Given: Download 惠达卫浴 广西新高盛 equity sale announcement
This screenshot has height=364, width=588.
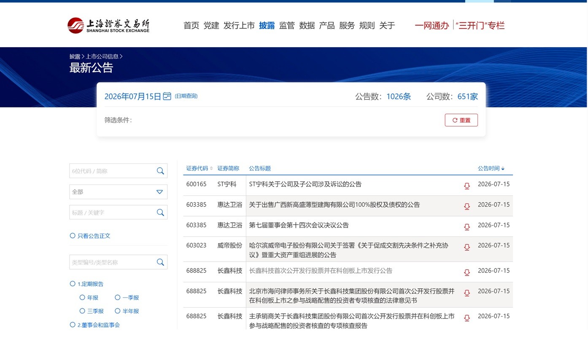Looking at the screenshot, I should [467, 206].
